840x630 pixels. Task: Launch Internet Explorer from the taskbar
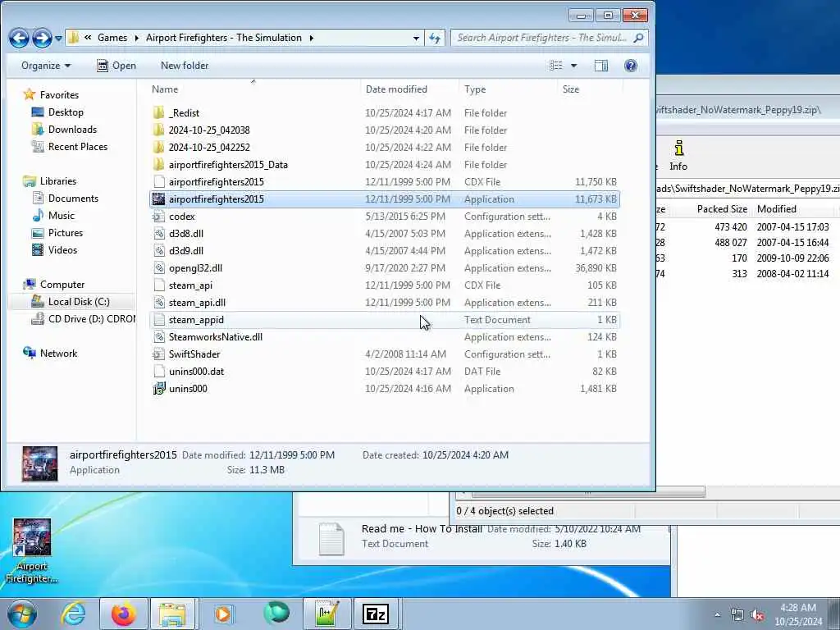(x=73, y=614)
